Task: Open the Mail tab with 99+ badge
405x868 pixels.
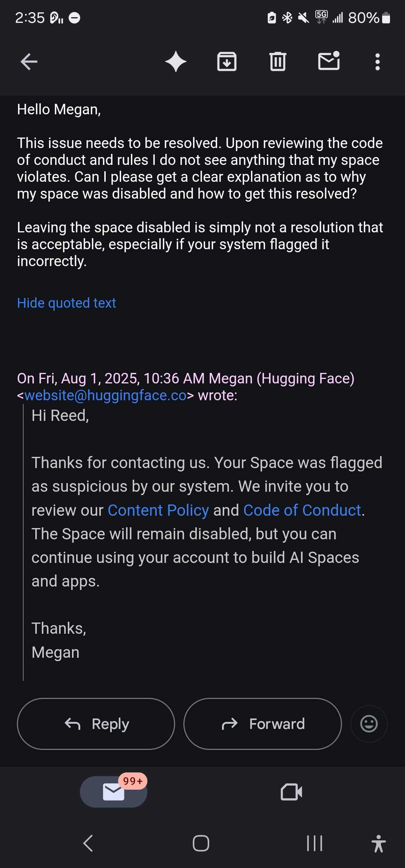Action: 114,792
